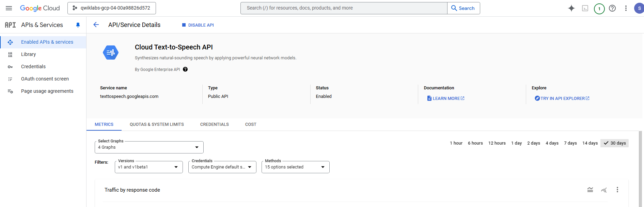644x207 pixels.
Task: Click the Enabled APIs & services sidebar icon
Action: (10, 42)
